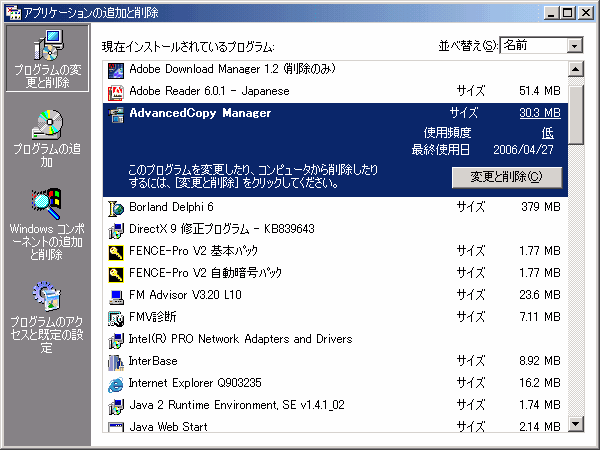The image size is (600, 450).
Task: Click 使用頻度 label
Action: [x=447, y=133]
